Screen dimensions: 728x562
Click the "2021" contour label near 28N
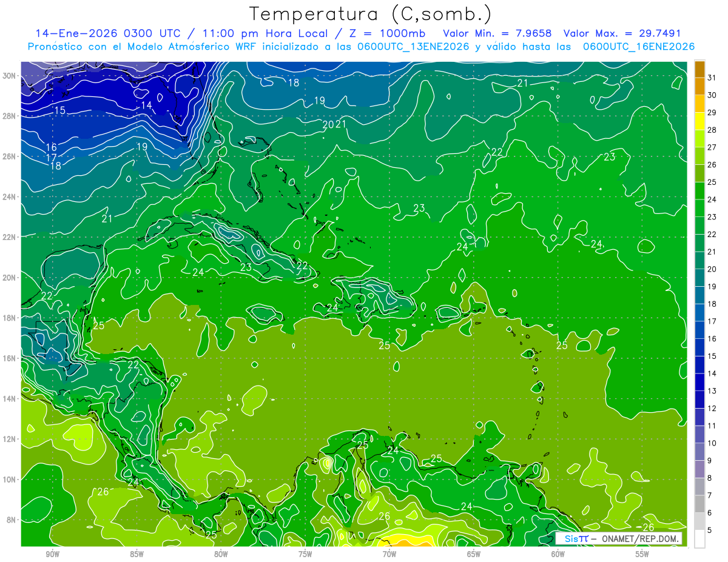[x=334, y=124]
